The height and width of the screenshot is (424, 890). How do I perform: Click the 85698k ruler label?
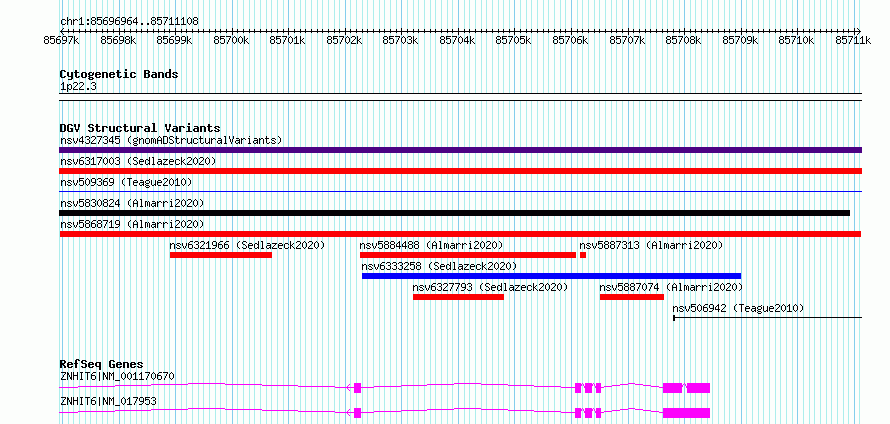click(x=118, y=40)
